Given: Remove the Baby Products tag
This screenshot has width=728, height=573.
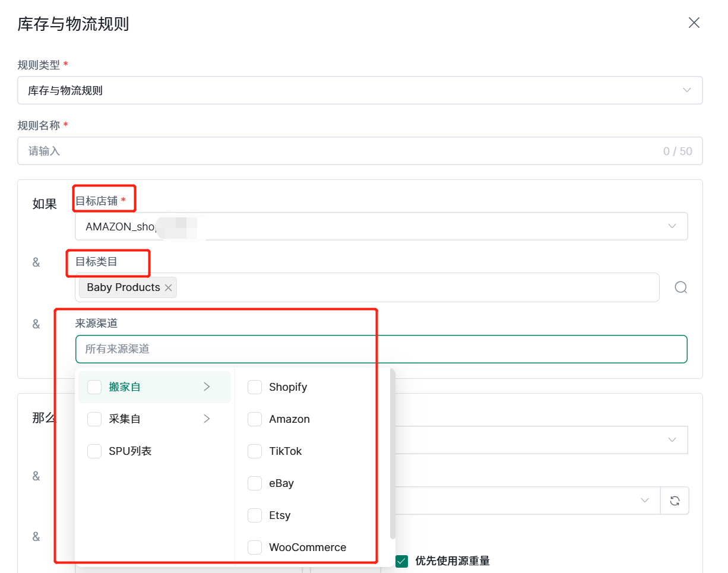Looking at the screenshot, I should [x=169, y=287].
